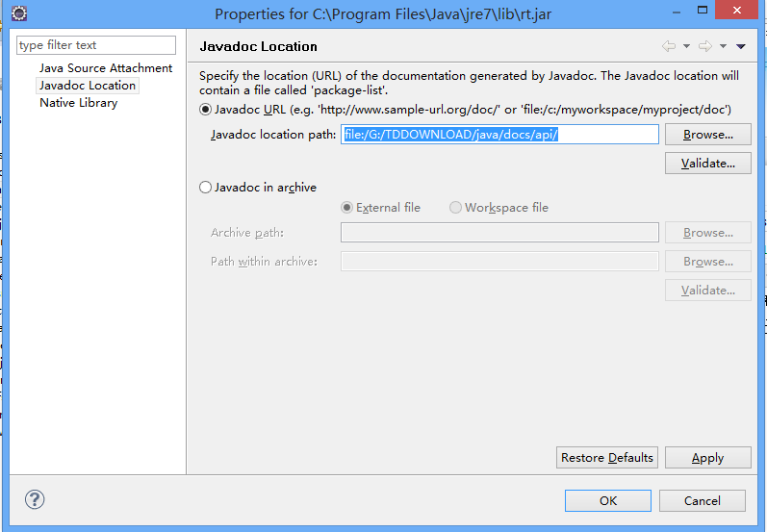Browse for the Javadoc location path
Image resolution: width=767 pixels, height=532 pixels.
pyautogui.click(x=707, y=135)
